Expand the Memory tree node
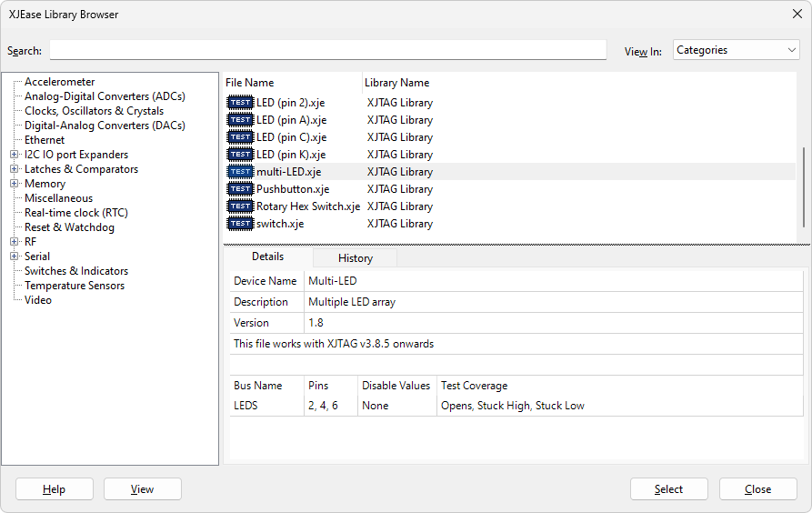 (15, 184)
